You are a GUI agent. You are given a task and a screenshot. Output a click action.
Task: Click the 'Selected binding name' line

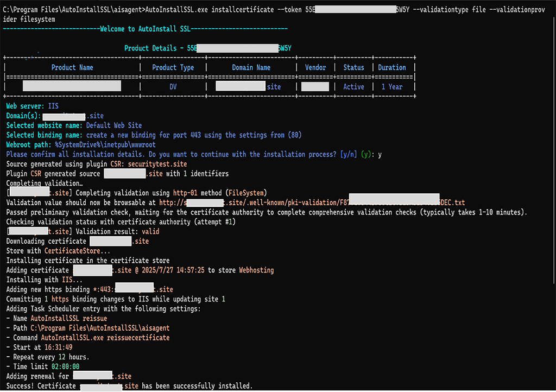coord(154,135)
